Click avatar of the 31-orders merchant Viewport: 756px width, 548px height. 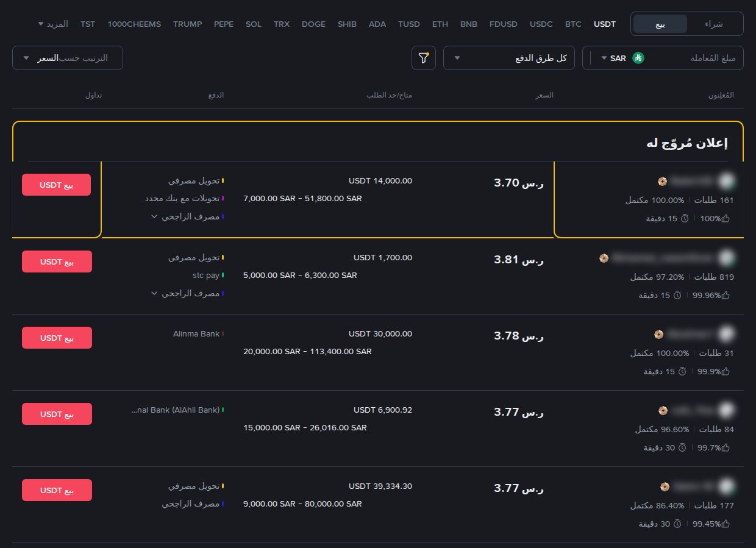(726, 334)
